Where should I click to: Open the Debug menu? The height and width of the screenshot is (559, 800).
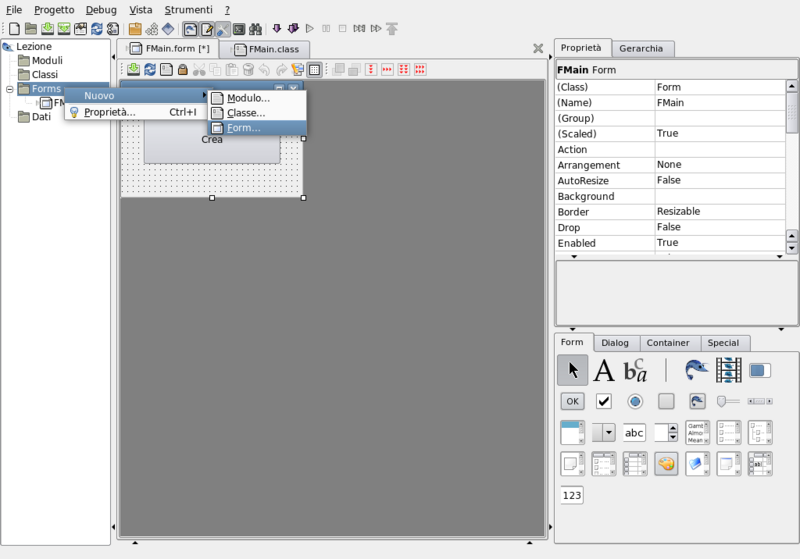[101, 10]
